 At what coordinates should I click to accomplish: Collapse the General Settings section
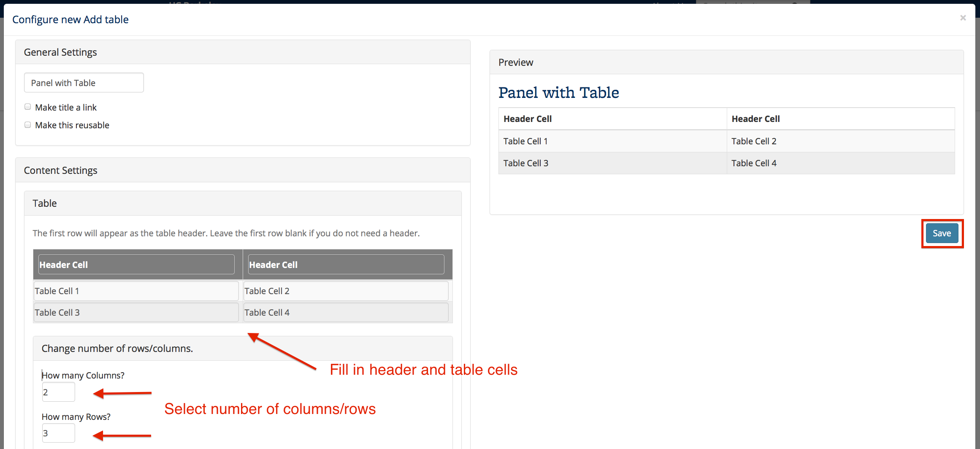[x=60, y=52]
